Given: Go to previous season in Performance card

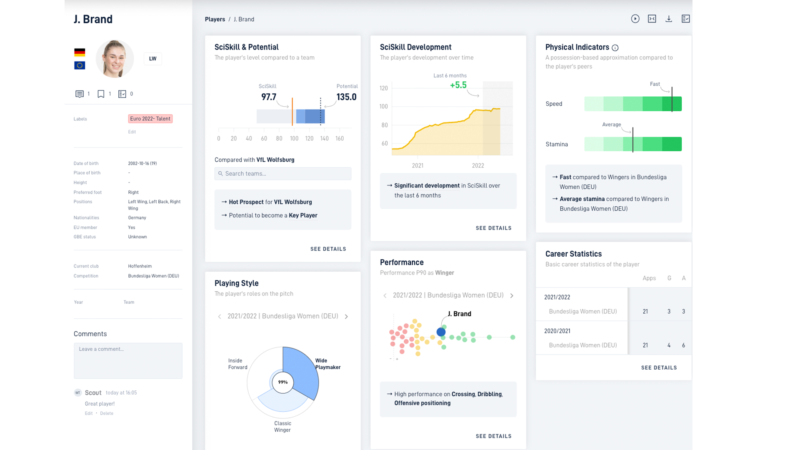Looking at the screenshot, I should [385, 295].
